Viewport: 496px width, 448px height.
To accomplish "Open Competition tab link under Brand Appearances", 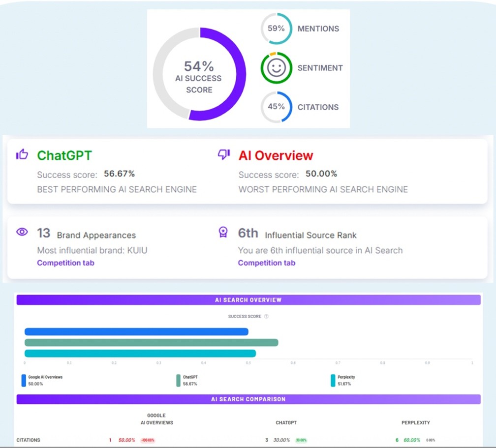I will pyautogui.click(x=65, y=263).
